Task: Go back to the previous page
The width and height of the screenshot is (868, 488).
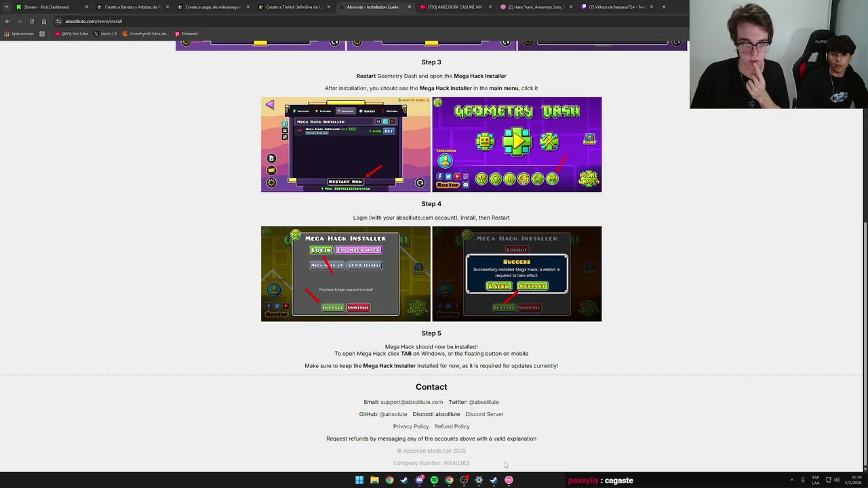Action: (x=7, y=21)
